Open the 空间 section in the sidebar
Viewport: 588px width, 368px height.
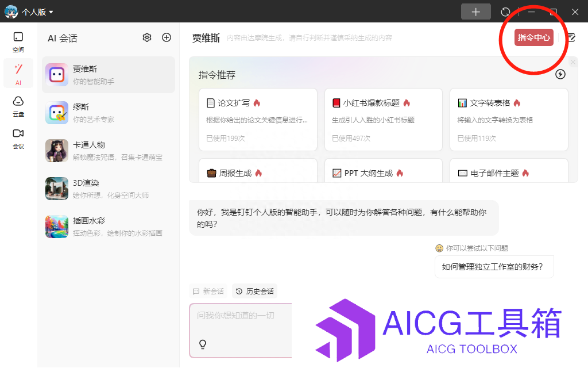(x=18, y=41)
